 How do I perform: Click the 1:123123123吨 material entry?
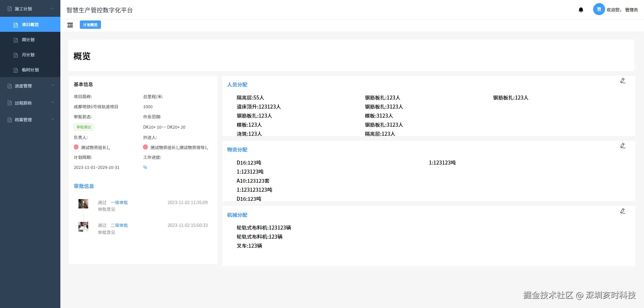pos(254,190)
